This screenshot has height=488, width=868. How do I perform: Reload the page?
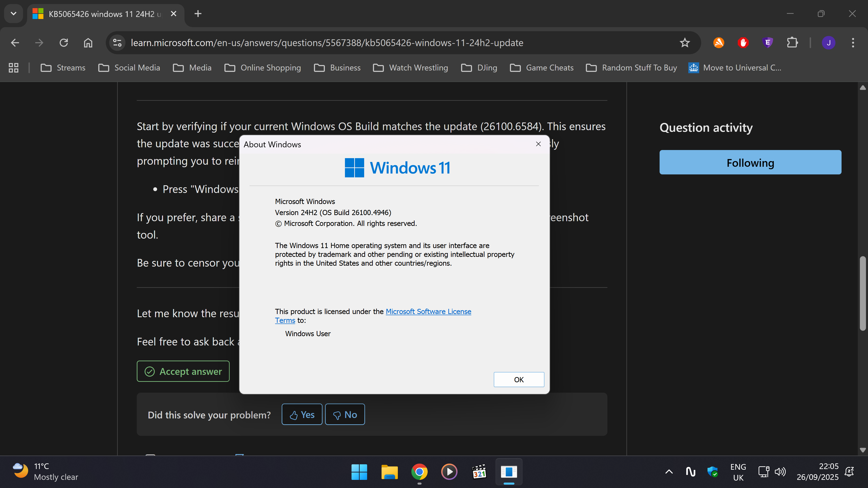(x=64, y=43)
